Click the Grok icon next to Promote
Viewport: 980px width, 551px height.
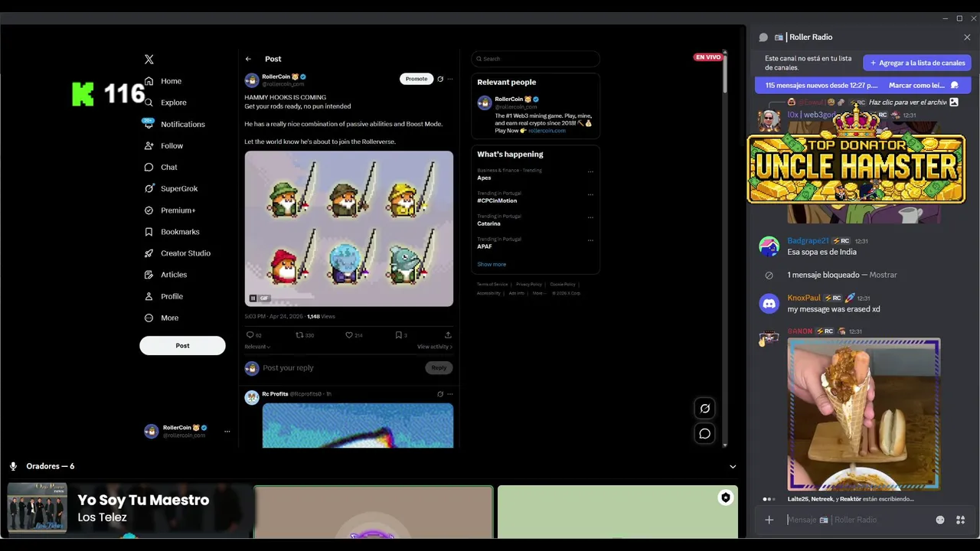click(x=440, y=79)
